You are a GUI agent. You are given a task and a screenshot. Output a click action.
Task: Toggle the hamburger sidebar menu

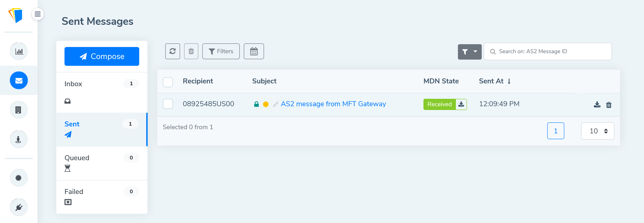tap(37, 14)
